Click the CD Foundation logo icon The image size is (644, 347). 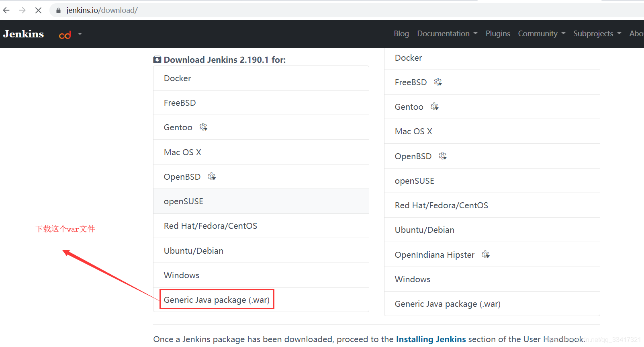coord(65,35)
